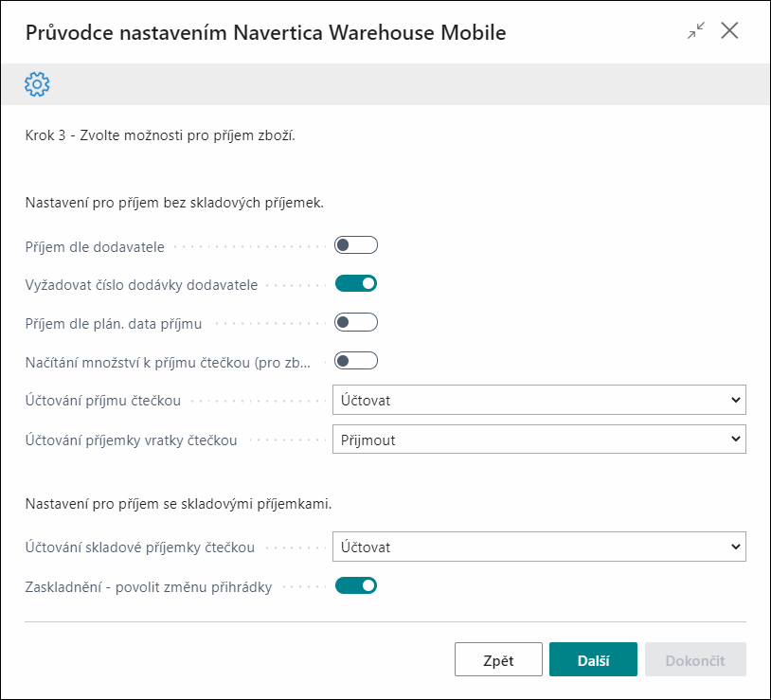Go back with the Zpět button
This screenshot has width=771, height=700.
point(498,659)
